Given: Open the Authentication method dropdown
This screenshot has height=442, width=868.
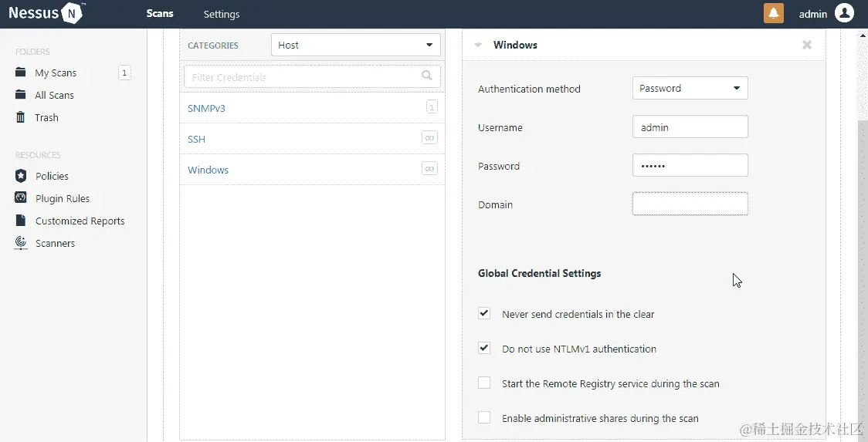Looking at the screenshot, I should (690, 88).
